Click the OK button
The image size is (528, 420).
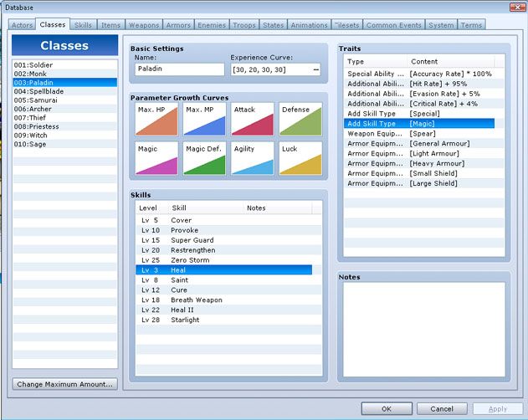[386, 409]
